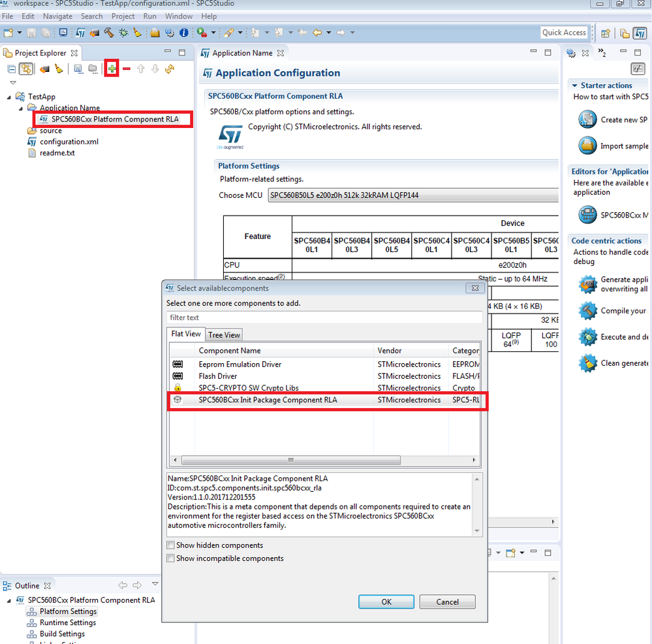This screenshot has width=652, height=644.
Task: Select the Flash Driver component row
Action: click(324, 376)
